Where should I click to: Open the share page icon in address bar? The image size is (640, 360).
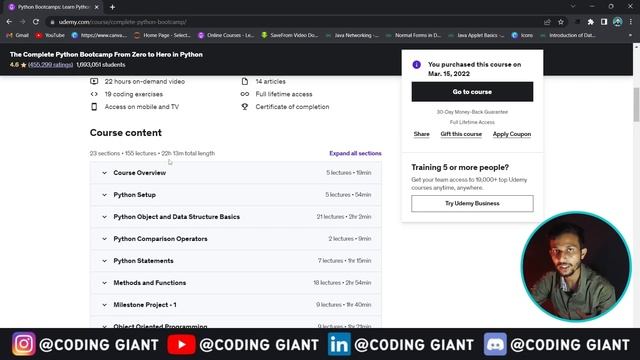[x=547, y=22]
